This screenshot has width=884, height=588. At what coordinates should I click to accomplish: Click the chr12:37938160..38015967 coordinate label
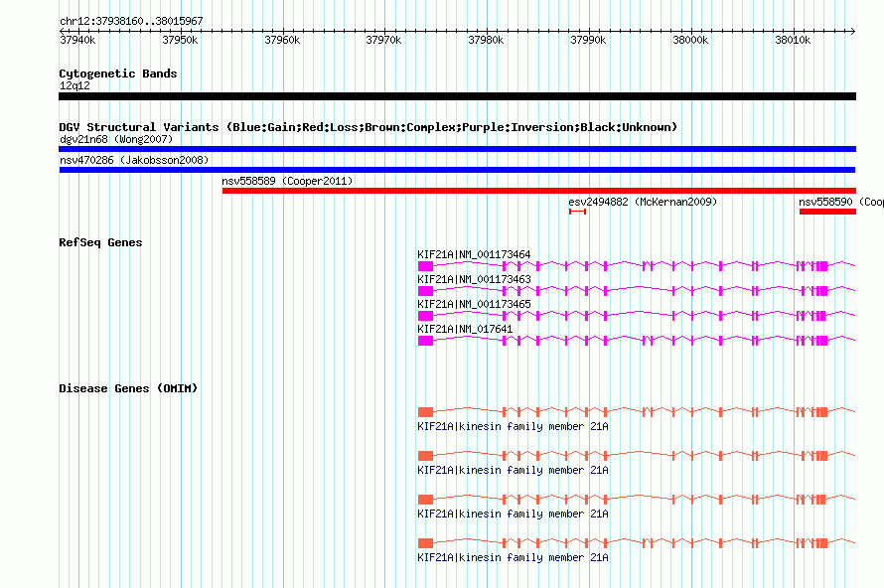[131, 21]
